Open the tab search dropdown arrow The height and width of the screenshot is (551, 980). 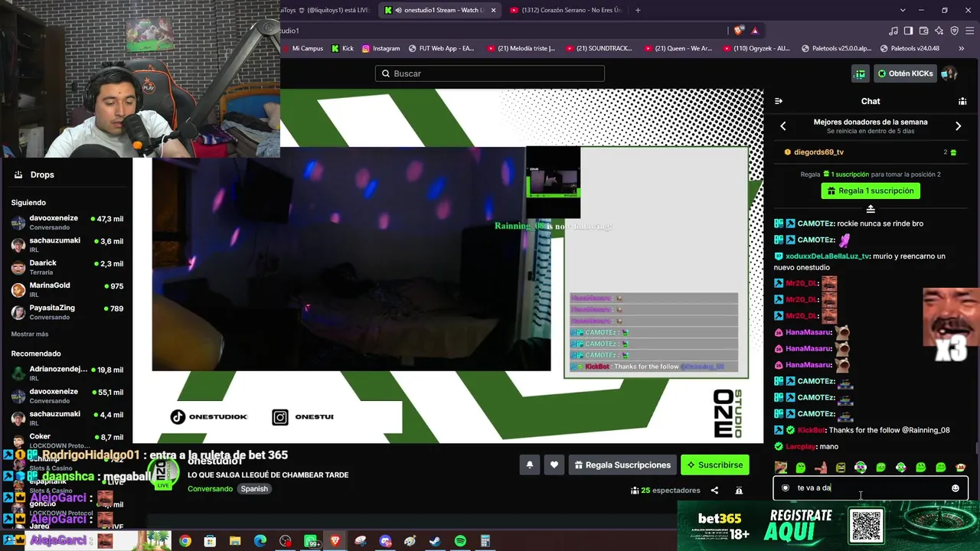(903, 10)
